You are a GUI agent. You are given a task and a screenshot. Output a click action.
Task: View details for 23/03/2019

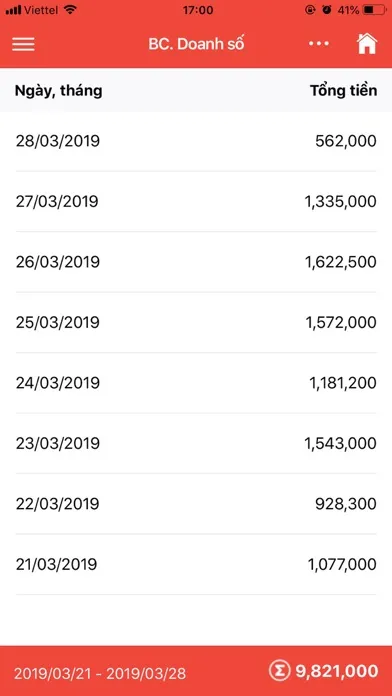click(x=196, y=443)
